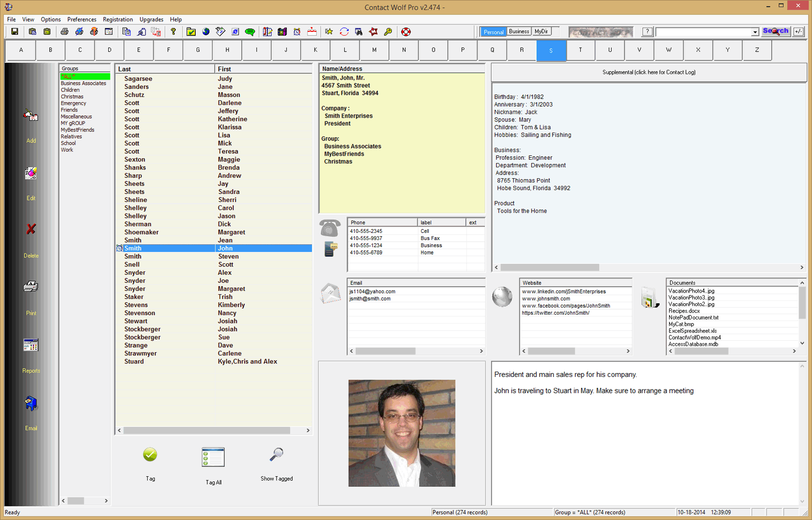The height and width of the screenshot is (520, 812).
Task: Click the Add contact sidebar icon
Action: (31, 115)
